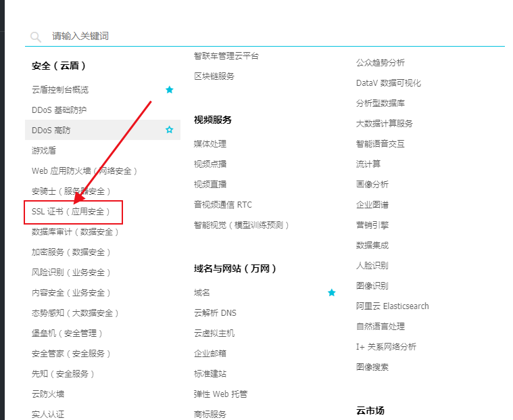
Task: Open 云防火墙
Action: point(48,394)
